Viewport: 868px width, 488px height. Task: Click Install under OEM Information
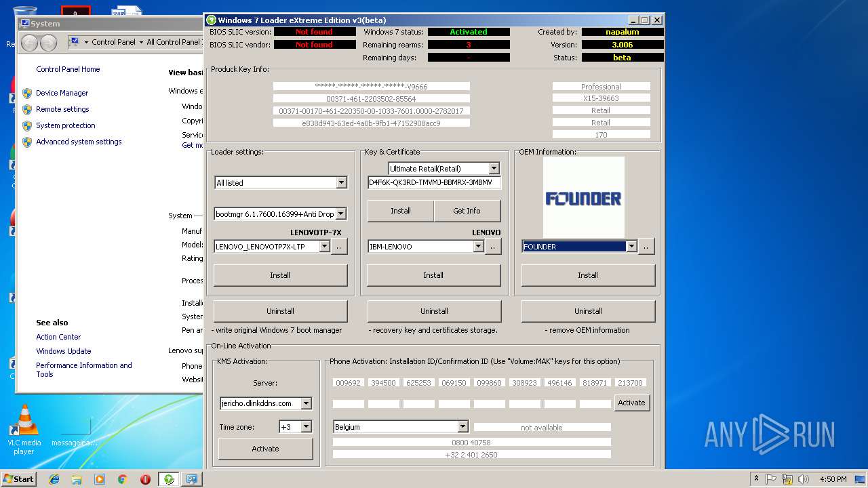(x=588, y=275)
